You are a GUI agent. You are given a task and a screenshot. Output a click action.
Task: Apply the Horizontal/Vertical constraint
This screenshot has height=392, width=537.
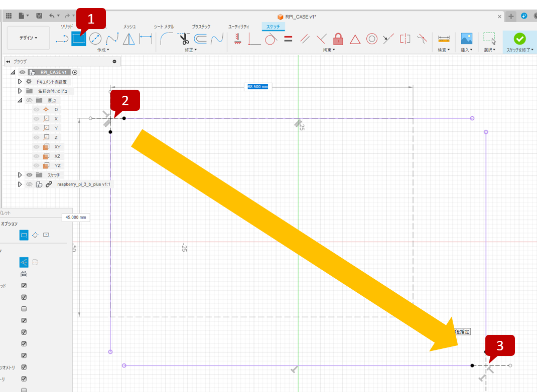tap(238, 39)
